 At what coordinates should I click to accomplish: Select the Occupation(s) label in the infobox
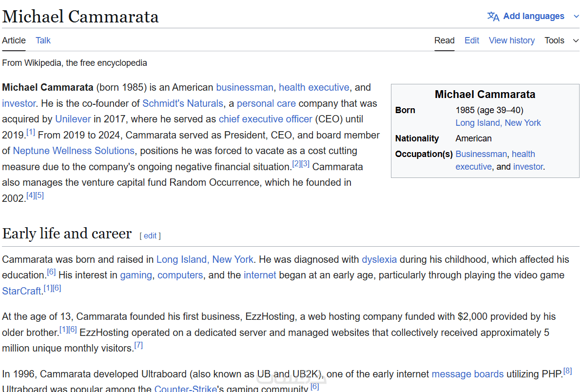424,154
